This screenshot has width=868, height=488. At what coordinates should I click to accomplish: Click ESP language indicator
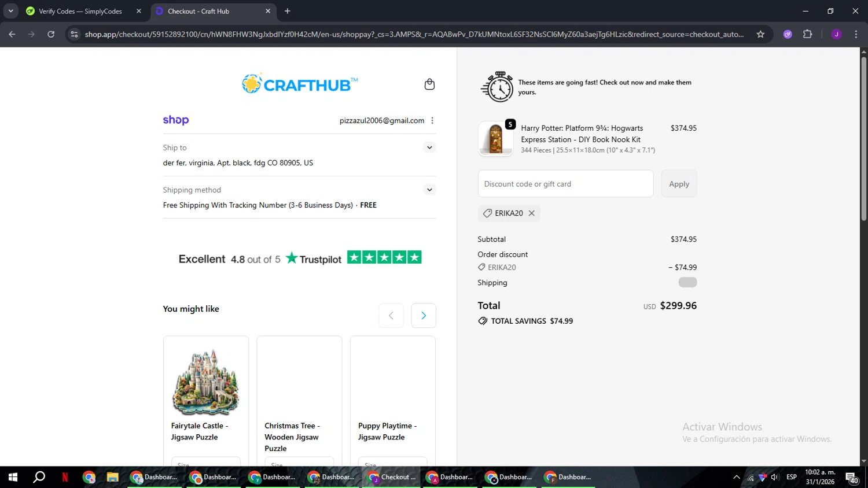tap(792, 477)
